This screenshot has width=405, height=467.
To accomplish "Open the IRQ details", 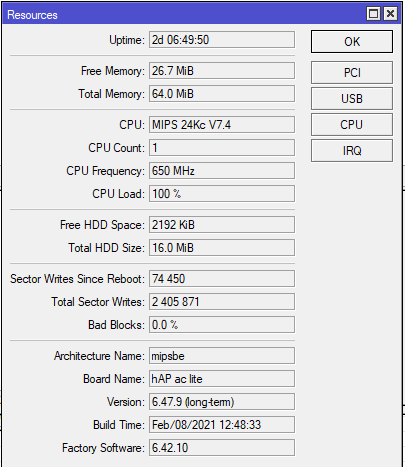I will coord(352,151).
